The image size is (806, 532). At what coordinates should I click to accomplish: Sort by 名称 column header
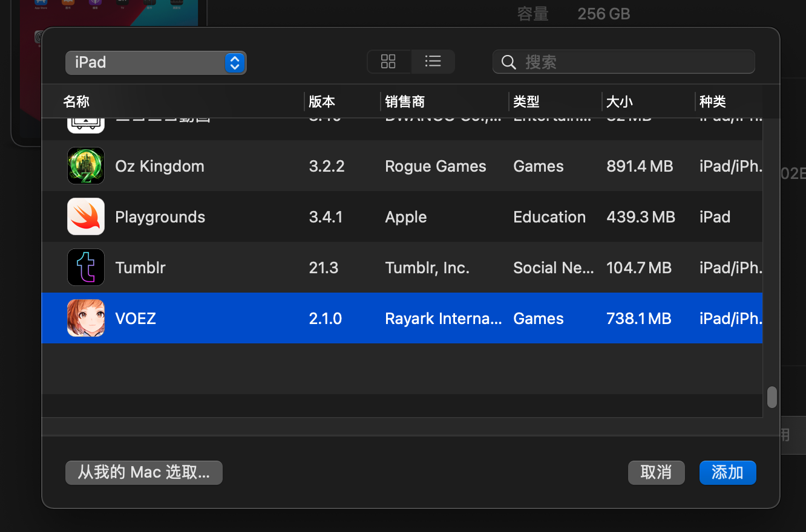pyautogui.click(x=77, y=102)
